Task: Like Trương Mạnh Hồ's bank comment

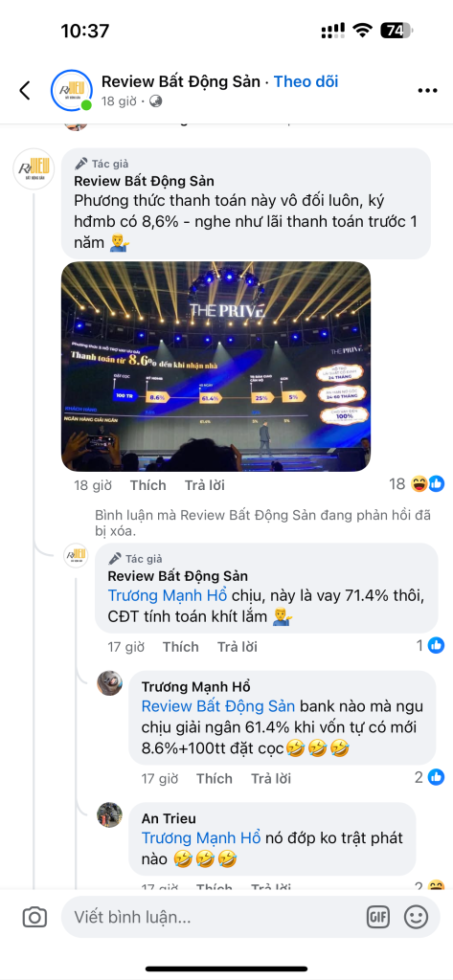Action: 215,778
